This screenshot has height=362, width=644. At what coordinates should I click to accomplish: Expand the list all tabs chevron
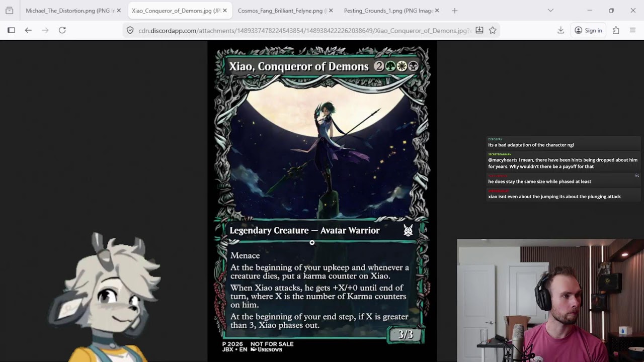tap(550, 11)
